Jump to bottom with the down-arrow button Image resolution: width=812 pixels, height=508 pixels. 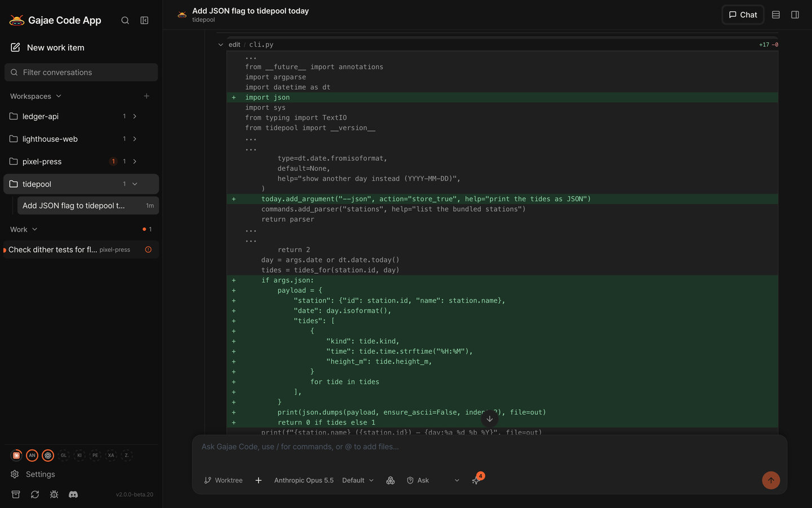(489, 419)
